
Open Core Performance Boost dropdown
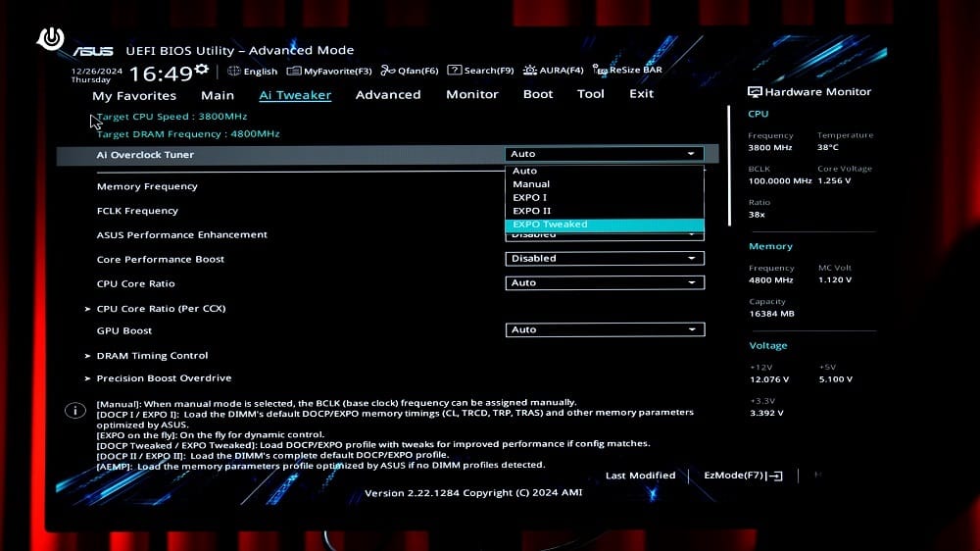click(605, 259)
